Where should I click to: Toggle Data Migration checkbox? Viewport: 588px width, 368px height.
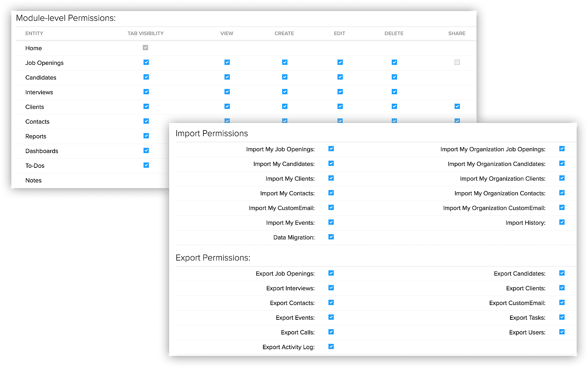click(x=331, y=237)
